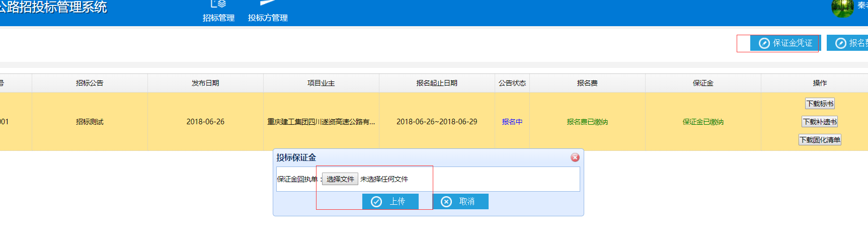868x248 pixels.
Task: Click the 保证金凭证 button
Action: pyautogui.click(x=785, y=43)
